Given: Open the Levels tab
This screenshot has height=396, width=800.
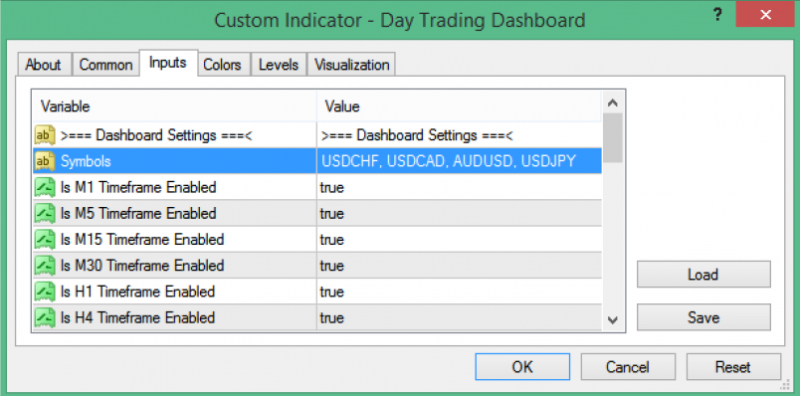Looking at the screenshot, I should [279, 65].
